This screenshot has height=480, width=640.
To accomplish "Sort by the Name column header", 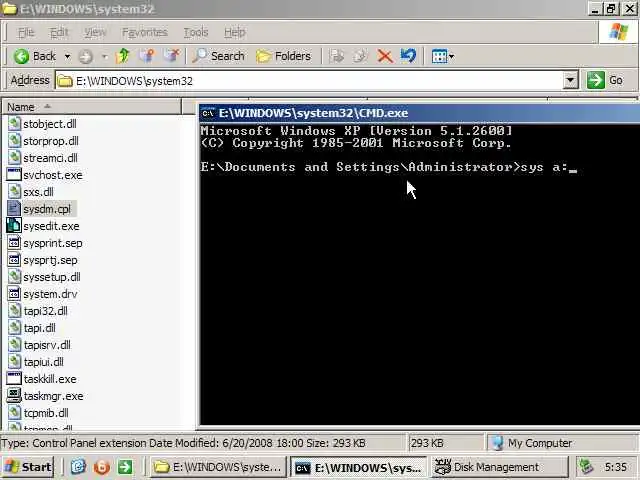I will click(92, 107).
